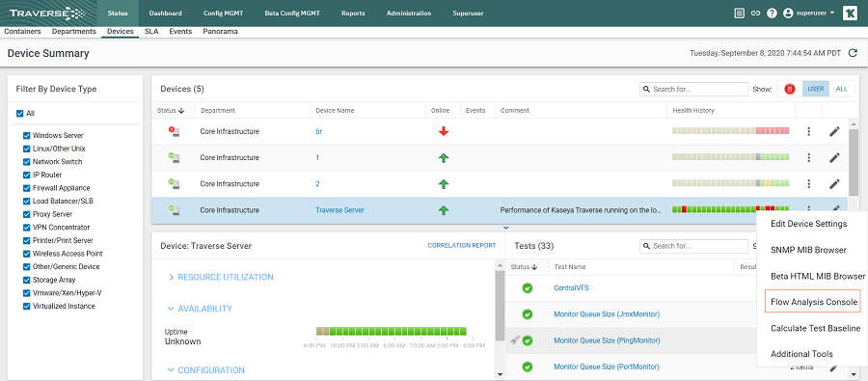
Task: Click the health history bar for Traverse Server
Action: tap(731, 209)
